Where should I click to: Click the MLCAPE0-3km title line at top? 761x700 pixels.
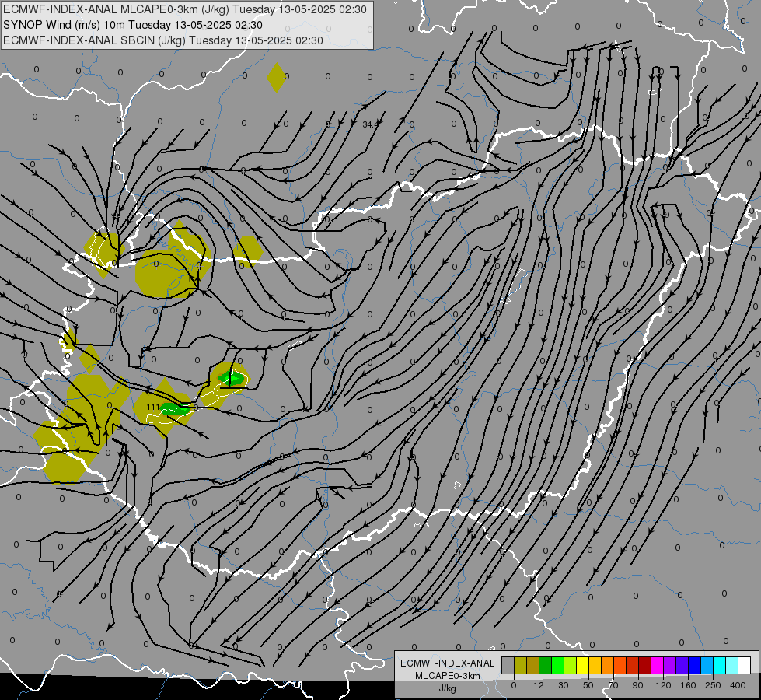pos(185,9)
